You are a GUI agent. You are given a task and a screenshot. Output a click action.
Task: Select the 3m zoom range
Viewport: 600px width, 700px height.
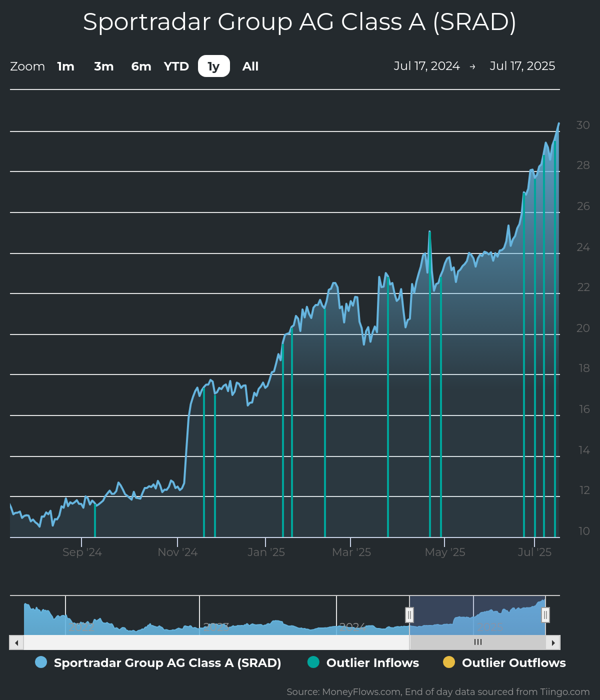(x=104, y=66)
